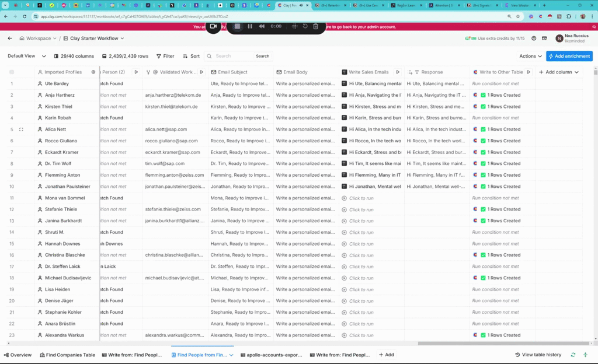
Task: Switch to the Find Companies Table tab
Action: (x=67, y=355)
